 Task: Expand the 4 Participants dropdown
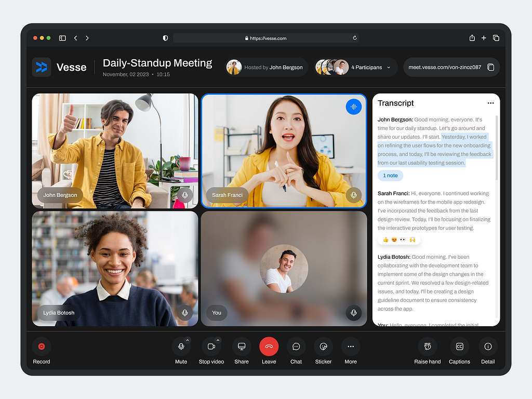(x=389, y=68)
